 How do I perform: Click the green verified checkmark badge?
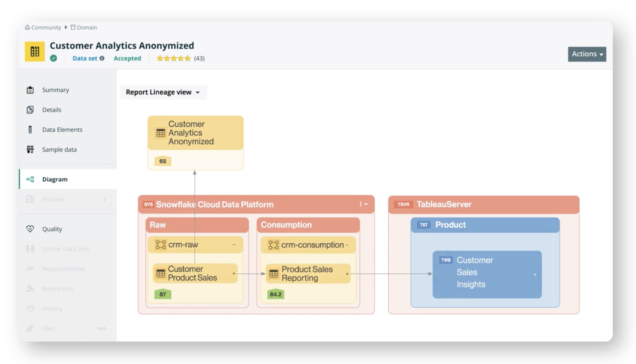(x=54, y=58)
